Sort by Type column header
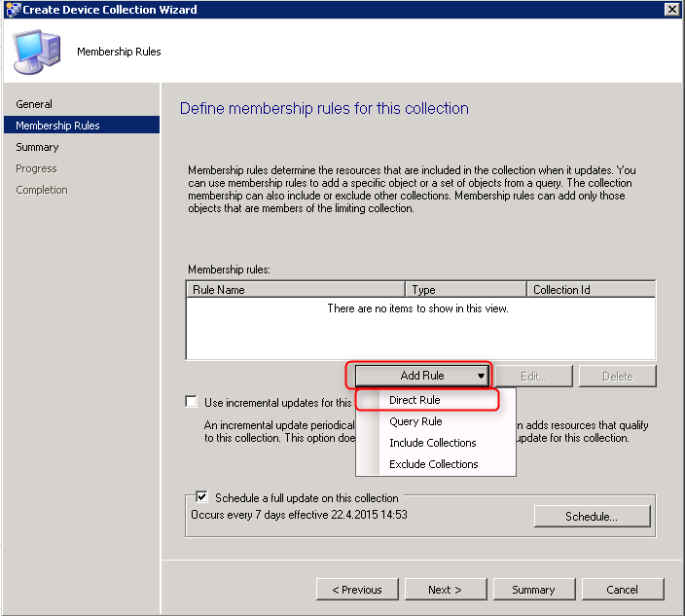The image size is (685, 616). point(466,290)
